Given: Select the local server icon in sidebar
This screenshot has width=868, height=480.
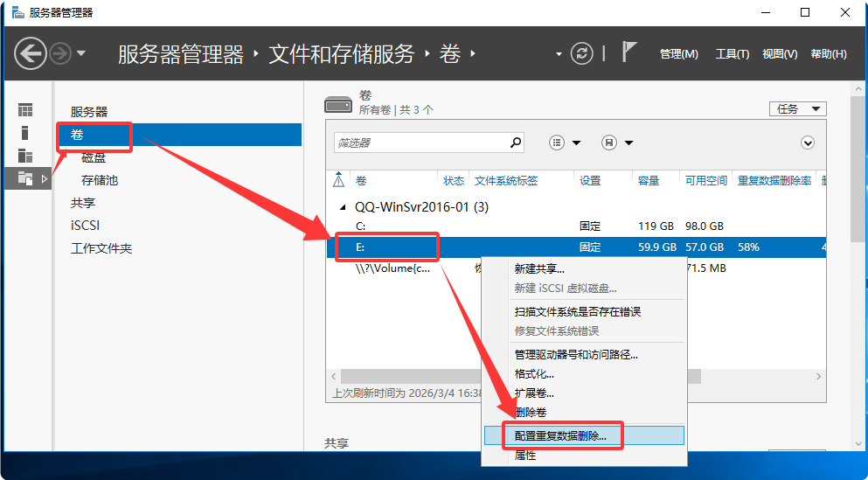Looking at the screenshot, I should (x=24, y=133).
